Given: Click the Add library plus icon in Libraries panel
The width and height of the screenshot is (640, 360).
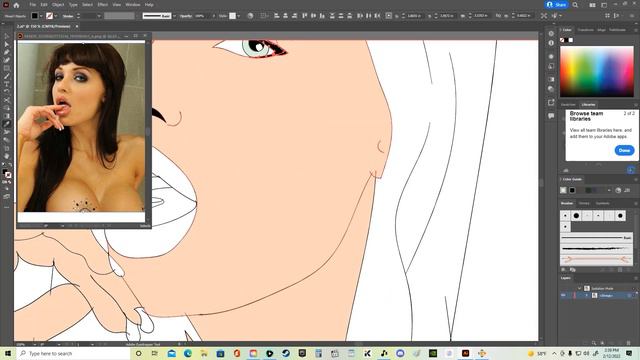Looking at the screenshot, I should [631, 170].
